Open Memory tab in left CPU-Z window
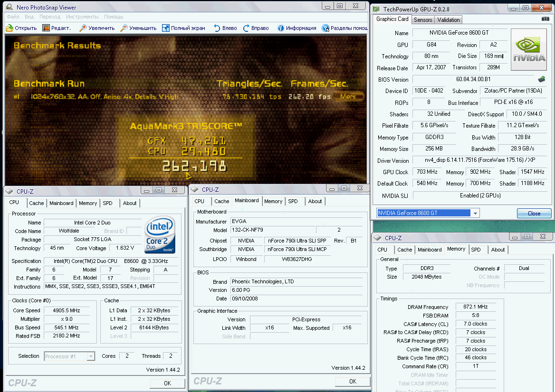Image resolution: width=555 pixels, height=392 pixels. tap(88, 203)
